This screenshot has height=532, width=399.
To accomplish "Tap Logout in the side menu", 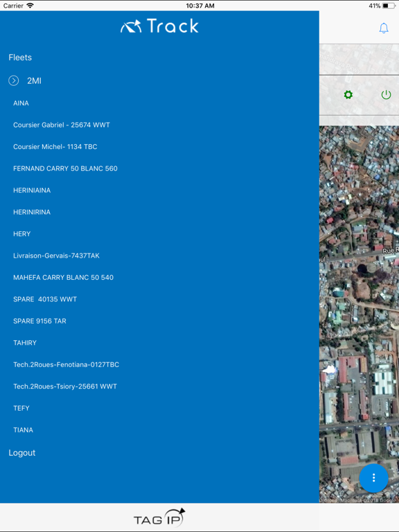I will tap(22, 453).
